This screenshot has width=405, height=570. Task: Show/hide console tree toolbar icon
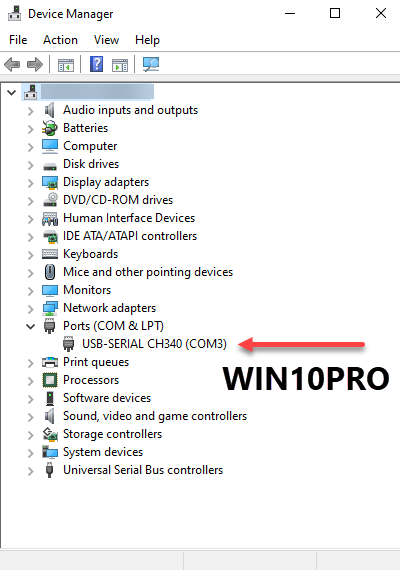pos(66,65)
